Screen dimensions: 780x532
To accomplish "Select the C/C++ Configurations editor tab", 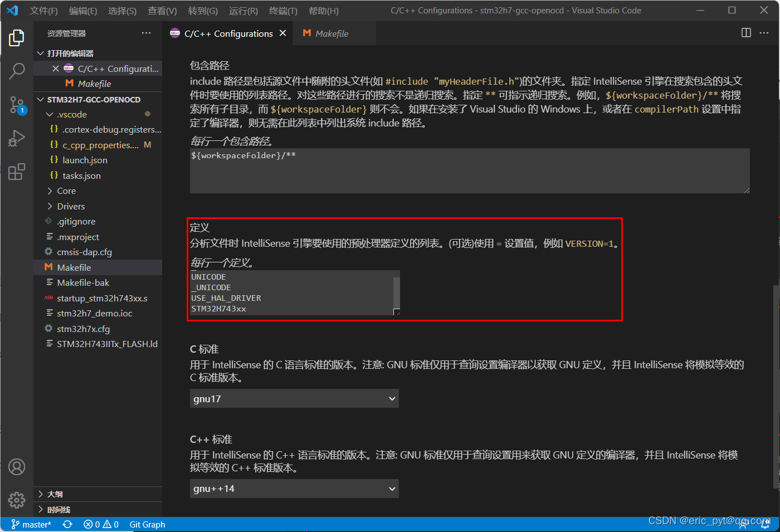I will tap(228, 33).
